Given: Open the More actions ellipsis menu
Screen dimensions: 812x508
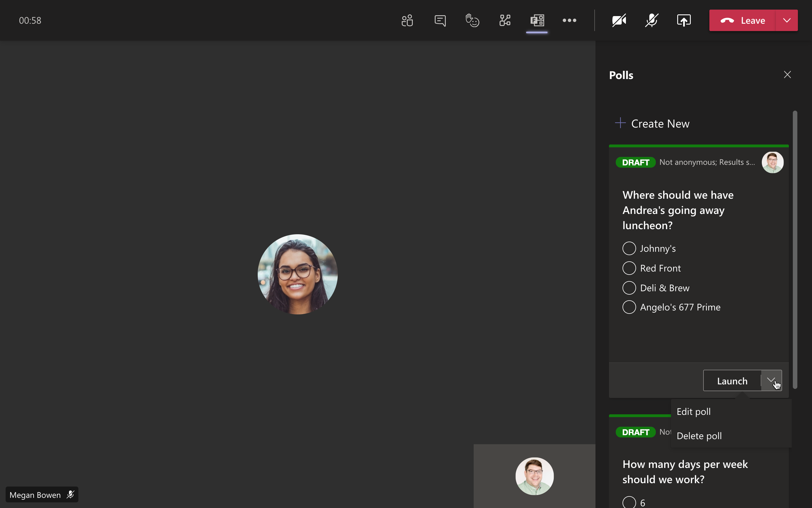Looking at the screenshot, I should tap(570, 21).
